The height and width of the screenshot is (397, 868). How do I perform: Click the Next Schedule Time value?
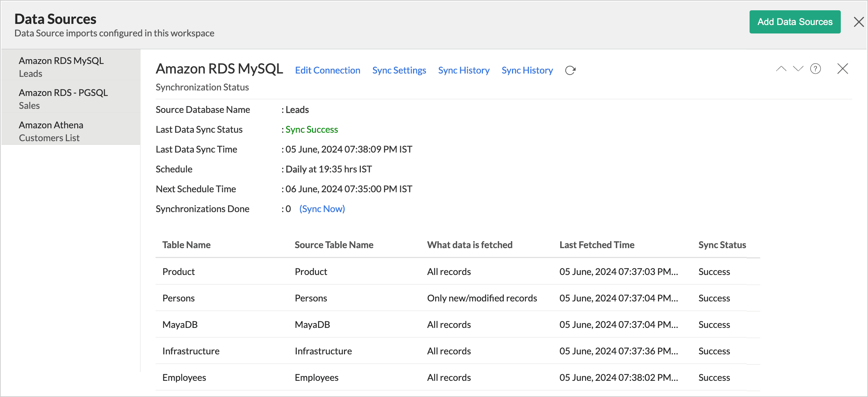[x=349, y=189]
